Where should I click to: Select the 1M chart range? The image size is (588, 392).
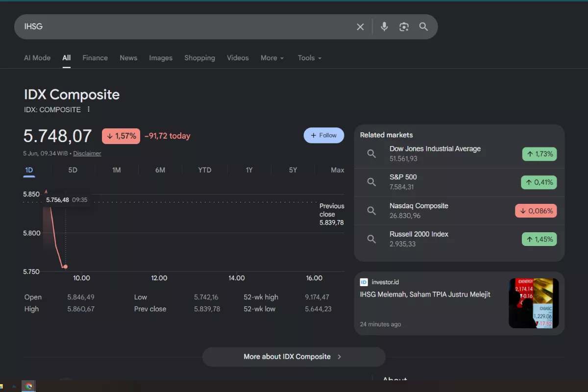(x=116, y=170)
